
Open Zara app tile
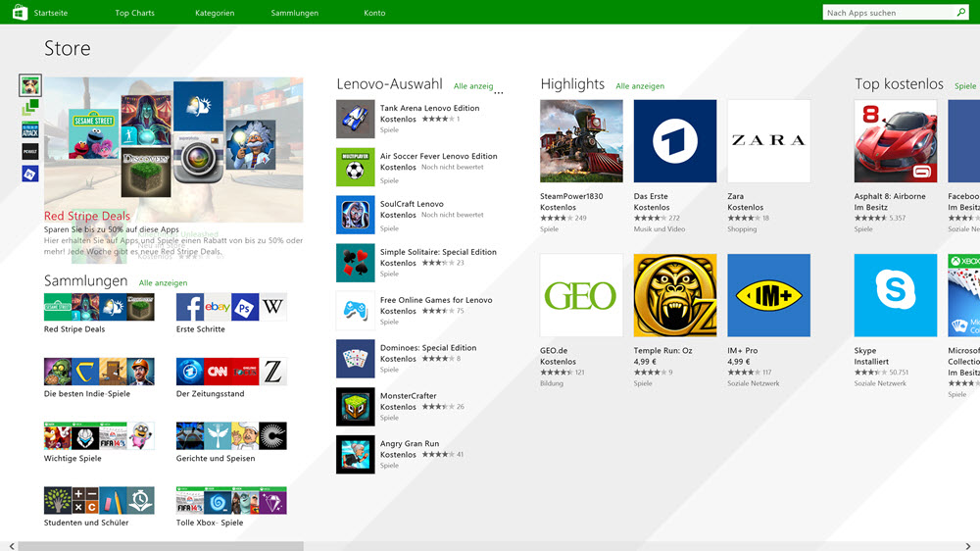(x=768, y=141)
